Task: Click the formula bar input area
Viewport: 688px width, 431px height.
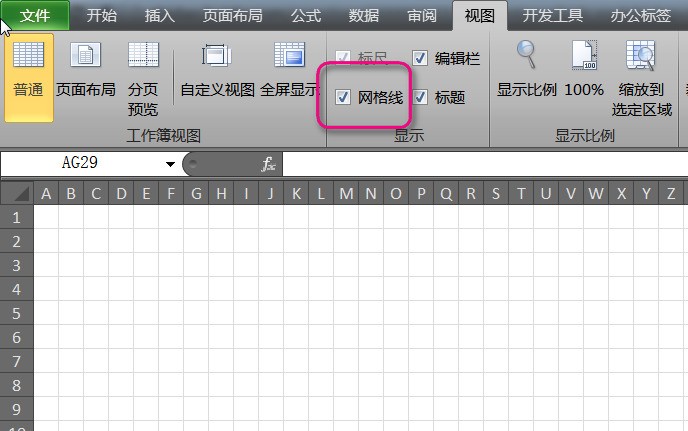Action: tap(485, 164)
